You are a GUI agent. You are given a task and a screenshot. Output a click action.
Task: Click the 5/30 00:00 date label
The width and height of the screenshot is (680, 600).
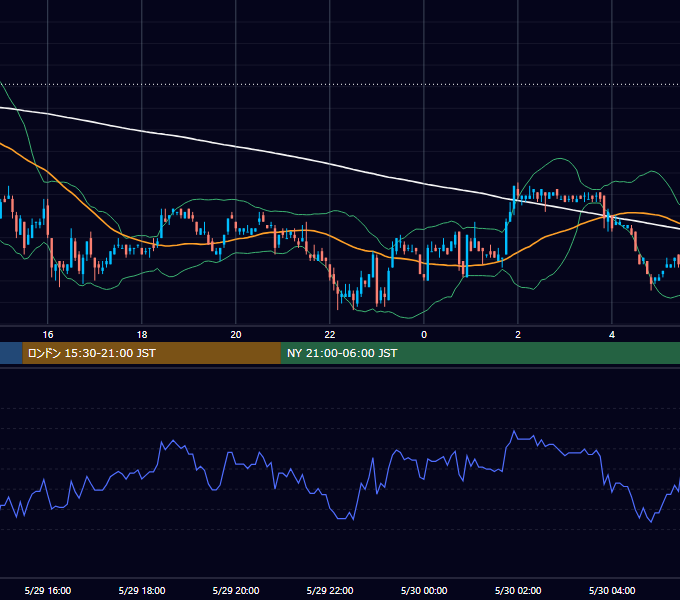[424, 590]
